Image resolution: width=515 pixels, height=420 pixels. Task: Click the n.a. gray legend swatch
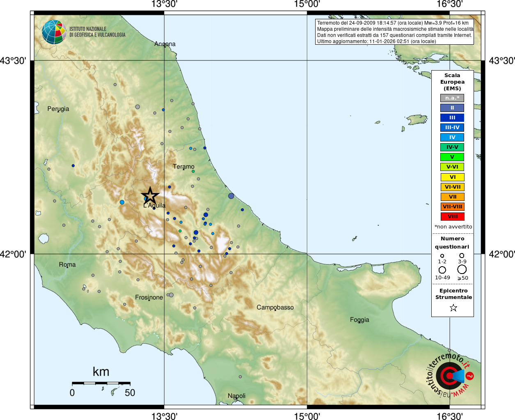click(x=452, y=98)
